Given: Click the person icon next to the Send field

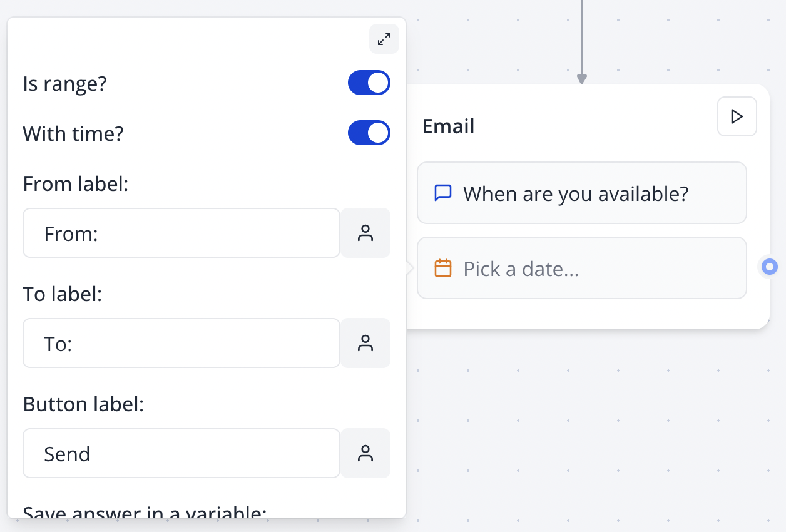Looking at the screenshot, I should (x=365, y=453).
